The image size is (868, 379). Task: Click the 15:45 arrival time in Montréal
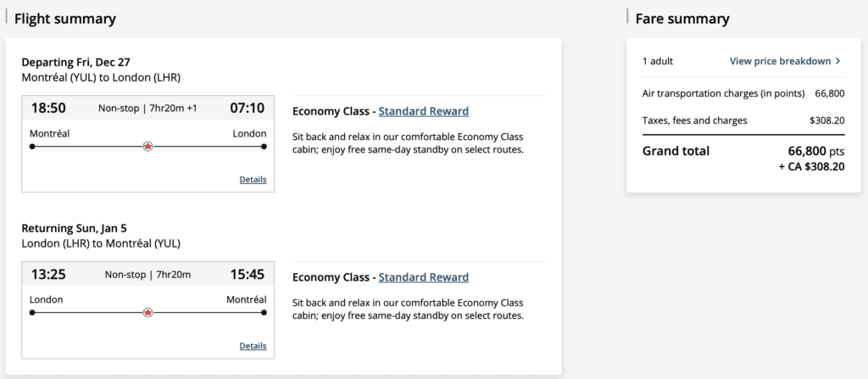coord(247,274)
